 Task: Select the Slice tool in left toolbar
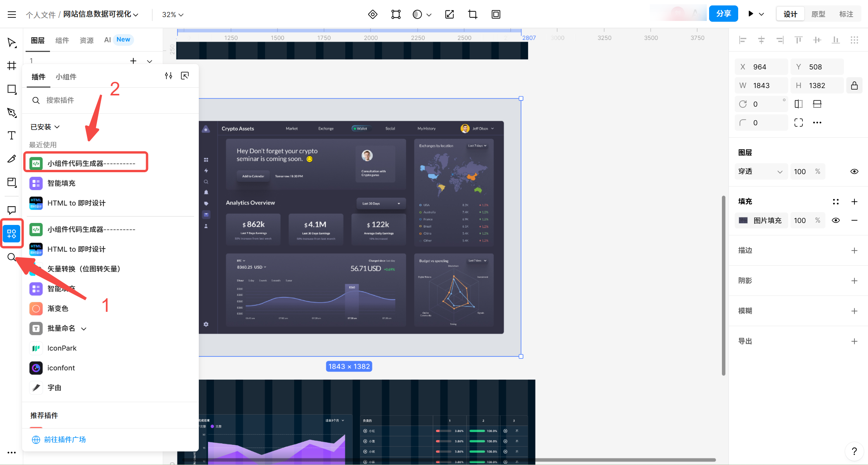tap(12, 182)
